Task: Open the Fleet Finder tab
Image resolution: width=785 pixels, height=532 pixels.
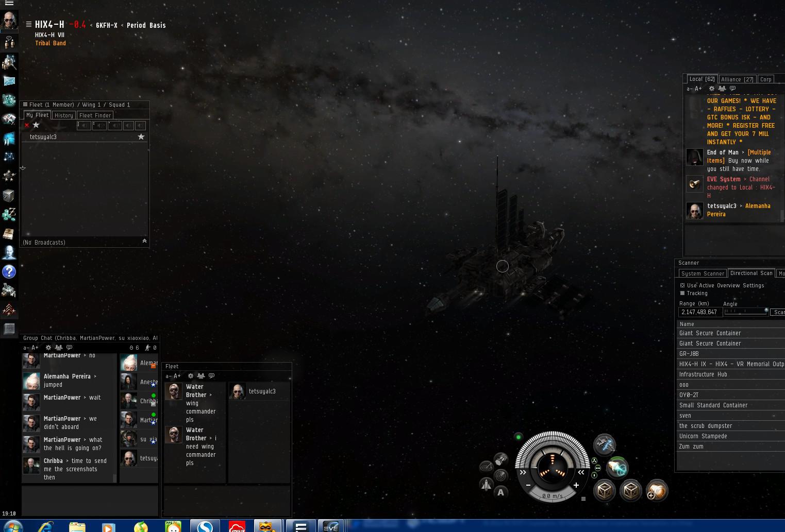Action: (x=95, y=115)
